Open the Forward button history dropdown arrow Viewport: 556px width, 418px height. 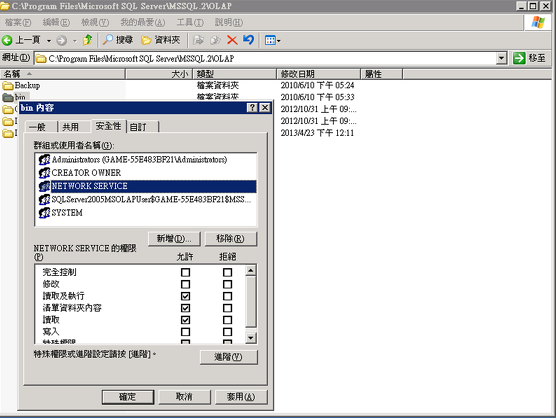point(75,41)
